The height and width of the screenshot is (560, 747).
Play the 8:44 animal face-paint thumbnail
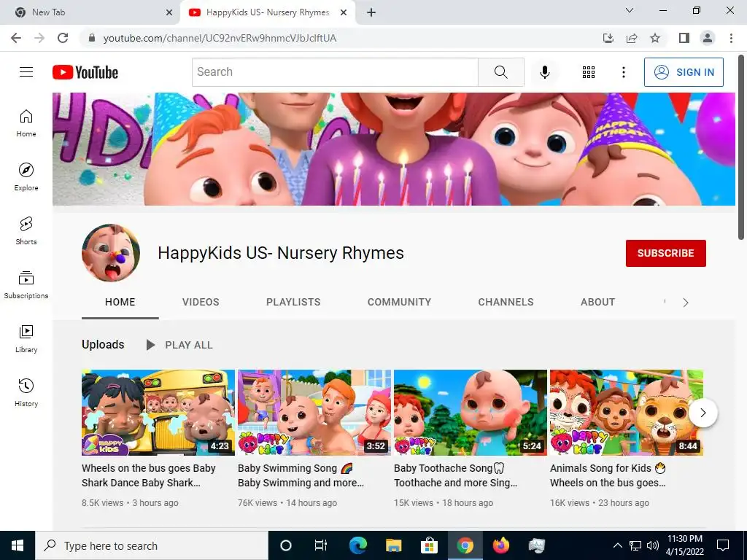627,413
